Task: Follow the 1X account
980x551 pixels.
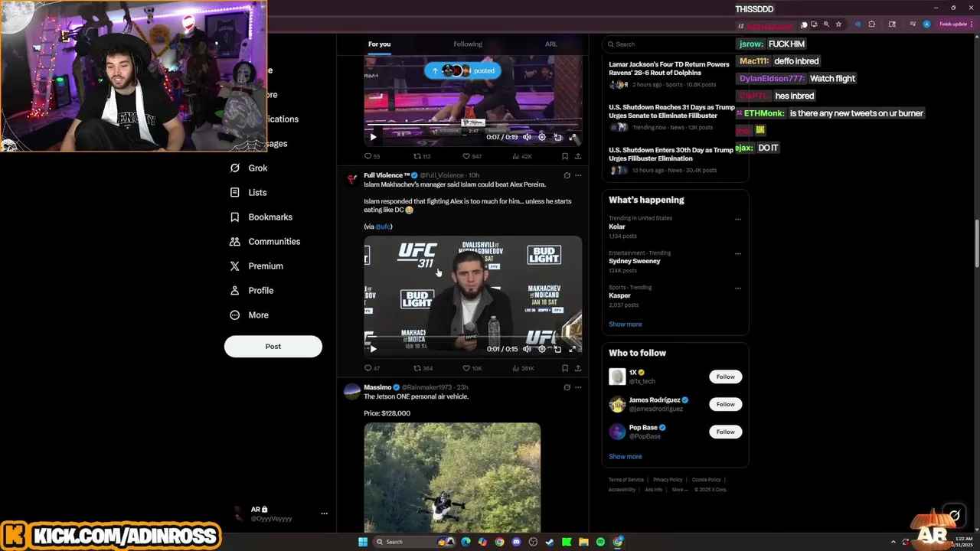Action: tap(726, 377)
